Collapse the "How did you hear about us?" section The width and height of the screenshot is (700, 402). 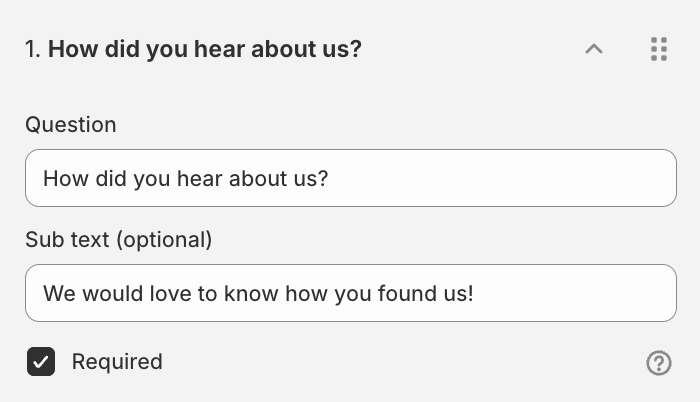click(x=594, y=49)
